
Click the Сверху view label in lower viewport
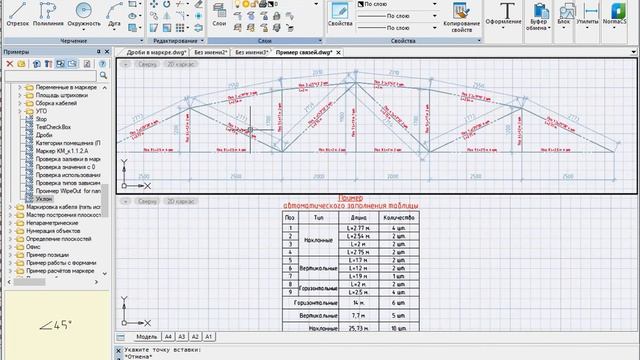147,201
